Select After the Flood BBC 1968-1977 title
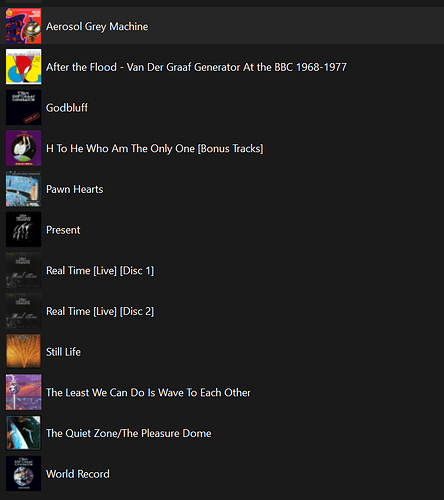This screenshot has width=444, height=500. [x=196, y=67]
